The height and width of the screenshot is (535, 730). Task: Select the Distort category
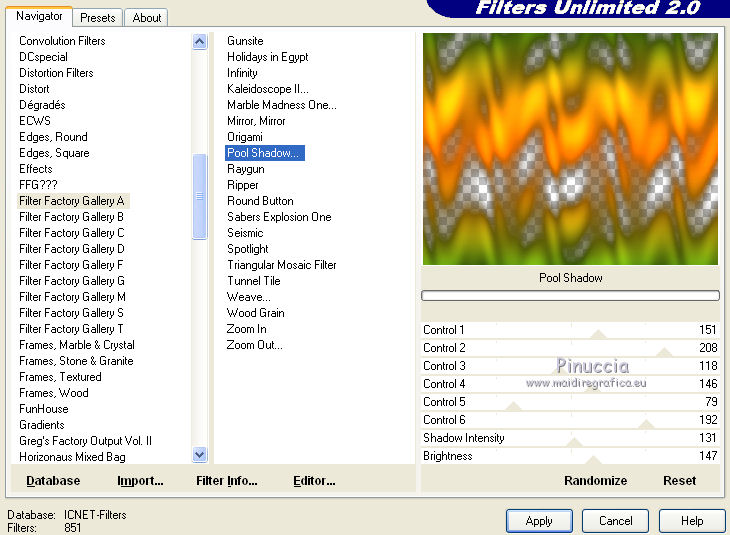click(34, 89)
